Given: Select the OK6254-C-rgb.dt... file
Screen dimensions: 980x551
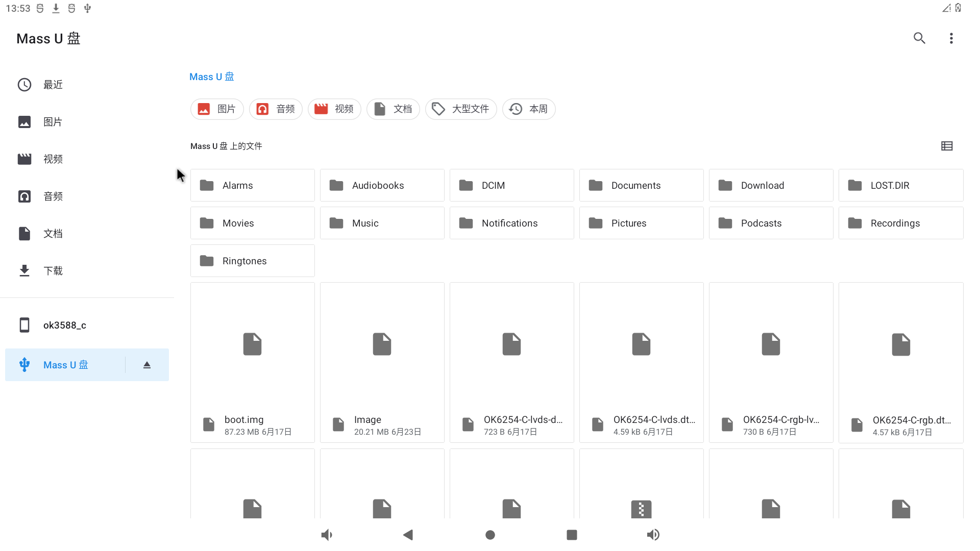Looking at the screenshot, I should pyautogui.click(x=901, y=363).
